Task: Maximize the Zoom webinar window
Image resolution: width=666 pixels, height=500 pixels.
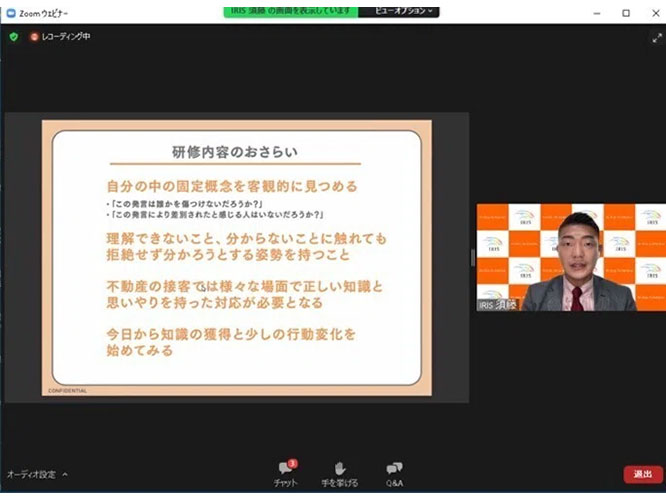Action: (x=626, y=12)
